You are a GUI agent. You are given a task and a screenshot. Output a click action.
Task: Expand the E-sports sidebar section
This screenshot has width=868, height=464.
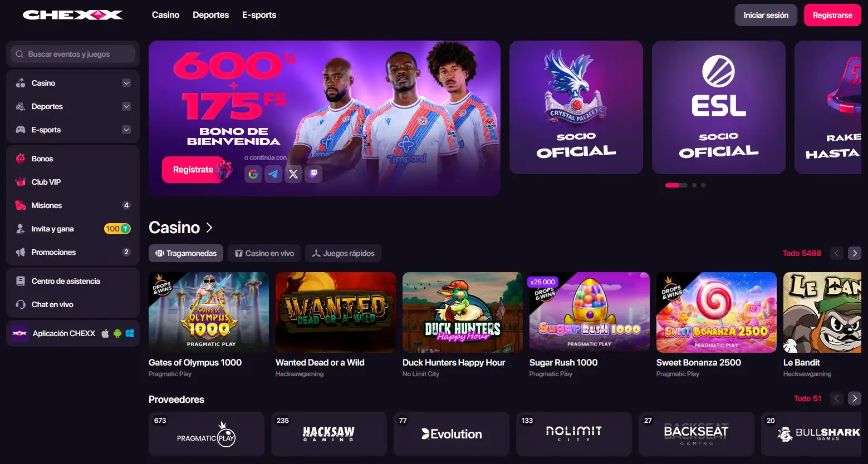pos(126,130)
